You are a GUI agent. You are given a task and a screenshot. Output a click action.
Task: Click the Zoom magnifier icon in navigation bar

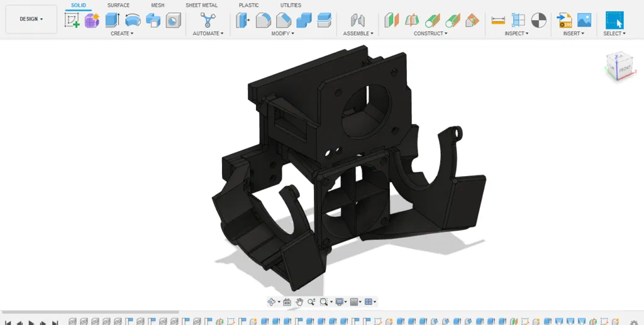311,302
